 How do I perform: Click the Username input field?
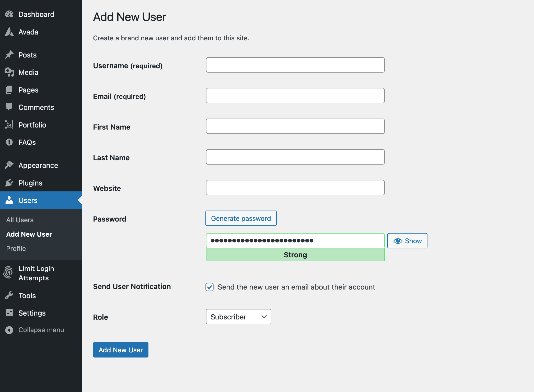[295, 65]
